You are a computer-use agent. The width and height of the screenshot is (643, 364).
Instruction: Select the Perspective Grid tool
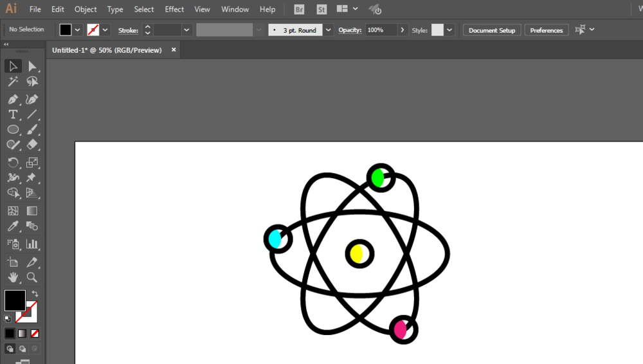[x=32, y=193]
